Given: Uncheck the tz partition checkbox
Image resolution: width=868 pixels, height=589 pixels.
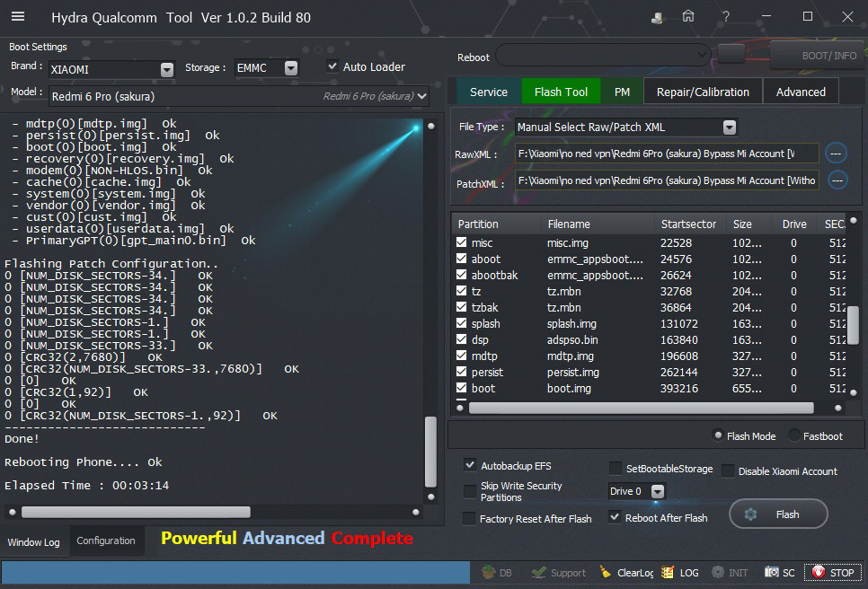Looking at the screenshot, I should point(461,290).
